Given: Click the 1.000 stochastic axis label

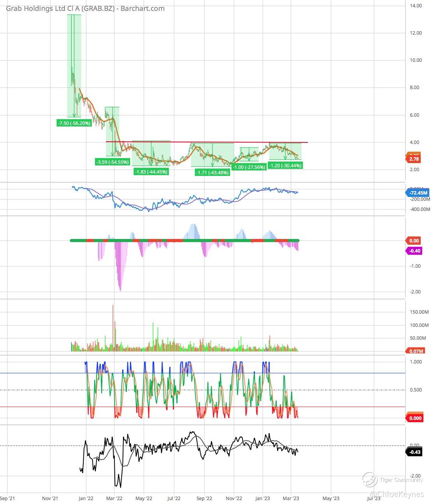Looking at the screenshot, I should (416, 362).
